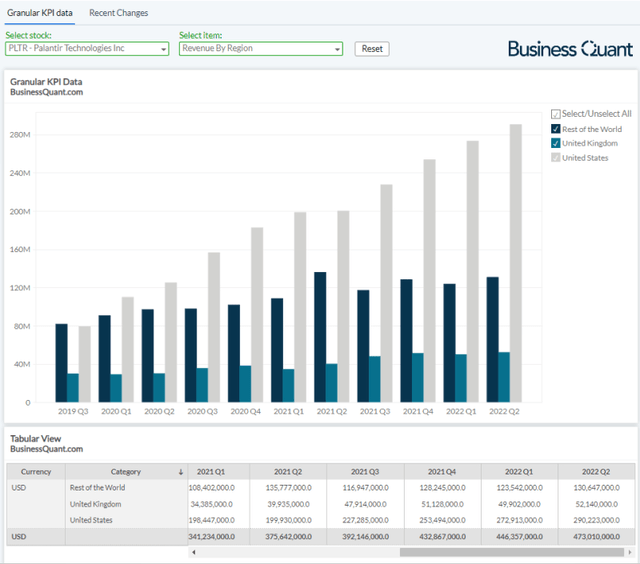Click the Business Quant logo
640x564 pixels.
click(x=569, y=49)
